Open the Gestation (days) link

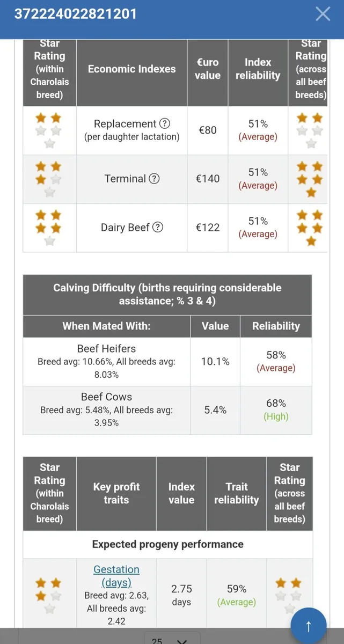point(116,575)
